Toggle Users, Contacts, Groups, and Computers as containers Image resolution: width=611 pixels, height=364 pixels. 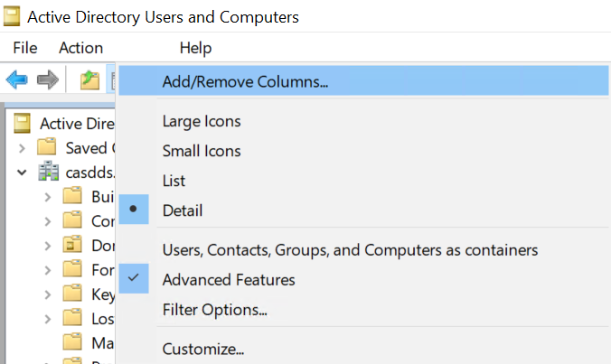[x=363, y=250]
